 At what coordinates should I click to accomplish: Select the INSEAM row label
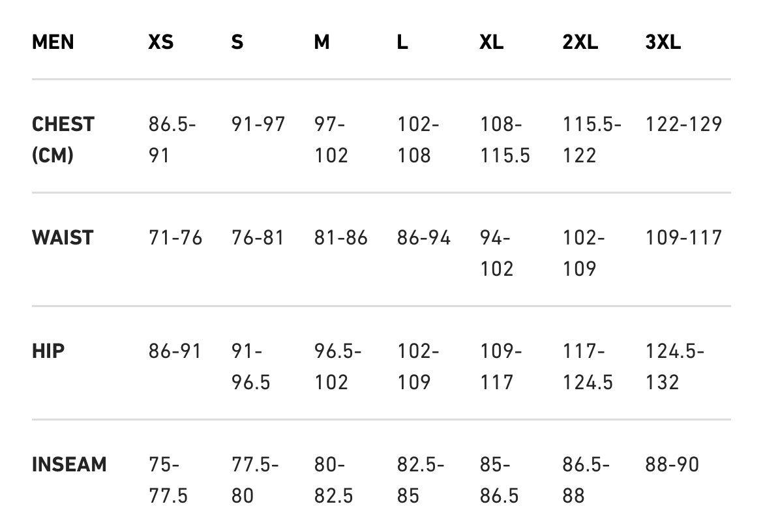coord(69,465)
